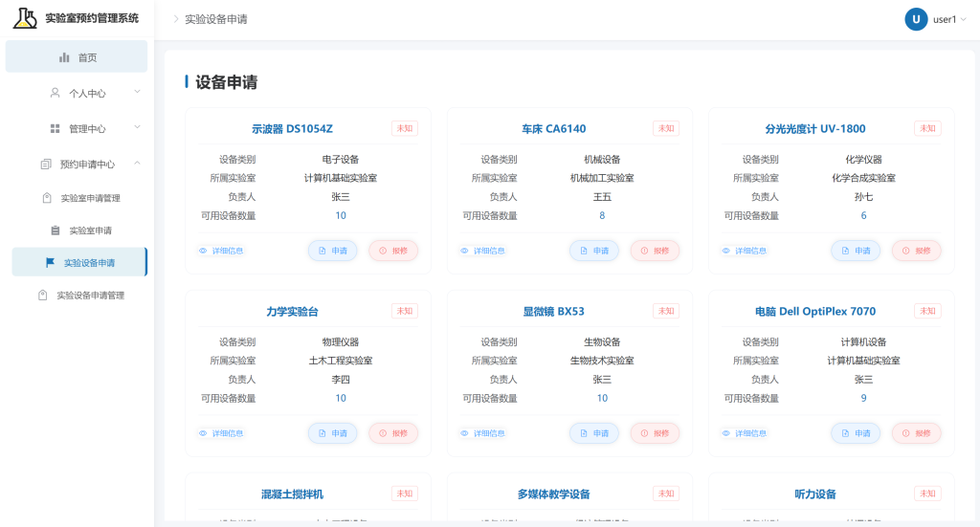Screen dimensions: 980x527
Task: Open 实验室申请 in the sidebar
Action: 79,231
